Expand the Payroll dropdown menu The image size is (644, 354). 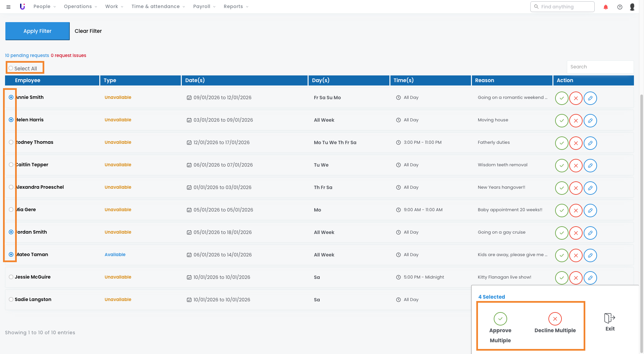coord(204,7)
